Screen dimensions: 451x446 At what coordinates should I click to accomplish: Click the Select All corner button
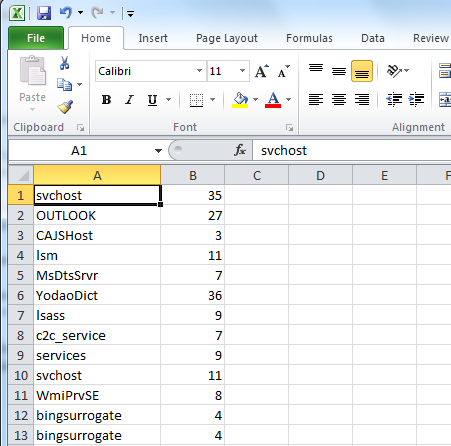21,175
